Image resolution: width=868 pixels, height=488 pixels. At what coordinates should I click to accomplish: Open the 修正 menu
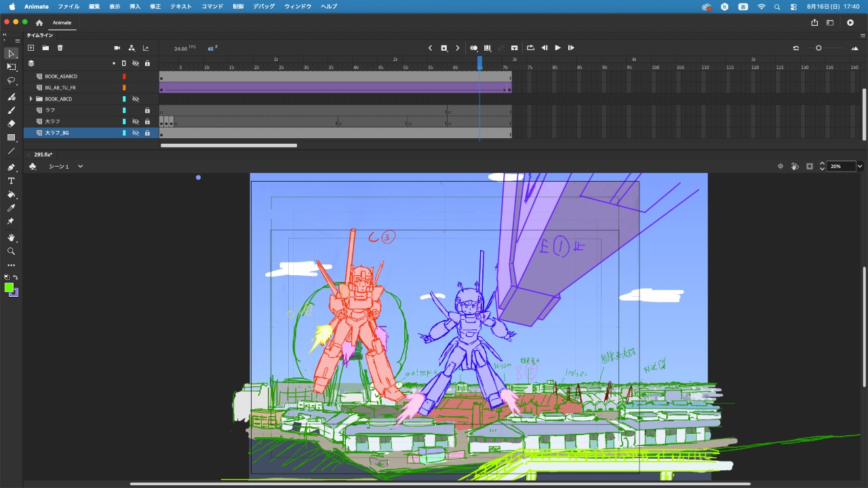point(155,6)
